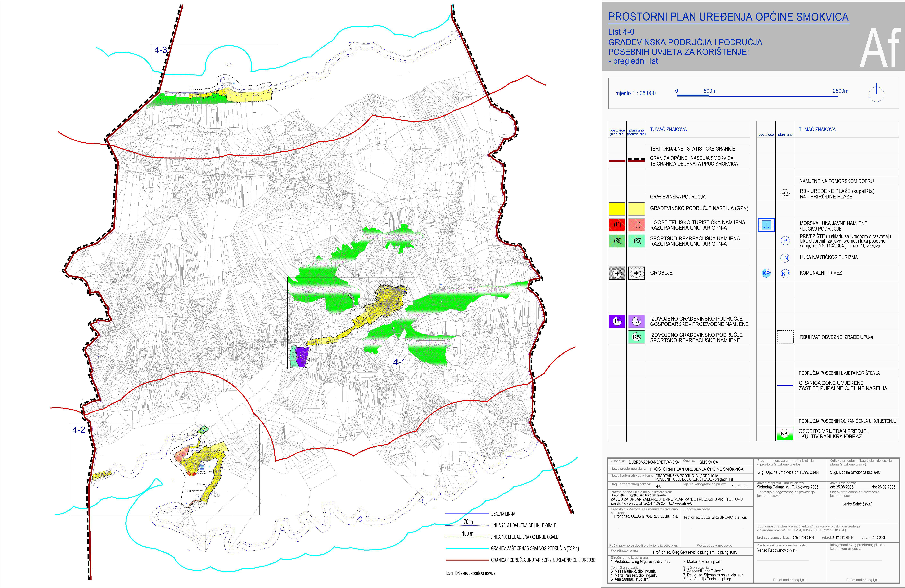This screenshot has height=588, width=905.
Task: Click the LN nautical tourism port symbol
Action: [785, 258]
